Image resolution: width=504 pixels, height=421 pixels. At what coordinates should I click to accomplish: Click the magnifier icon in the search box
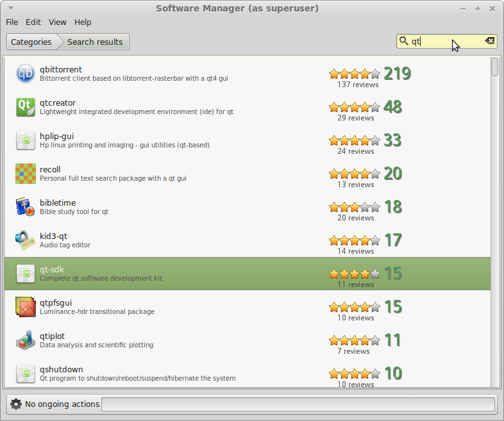[403, 41]
